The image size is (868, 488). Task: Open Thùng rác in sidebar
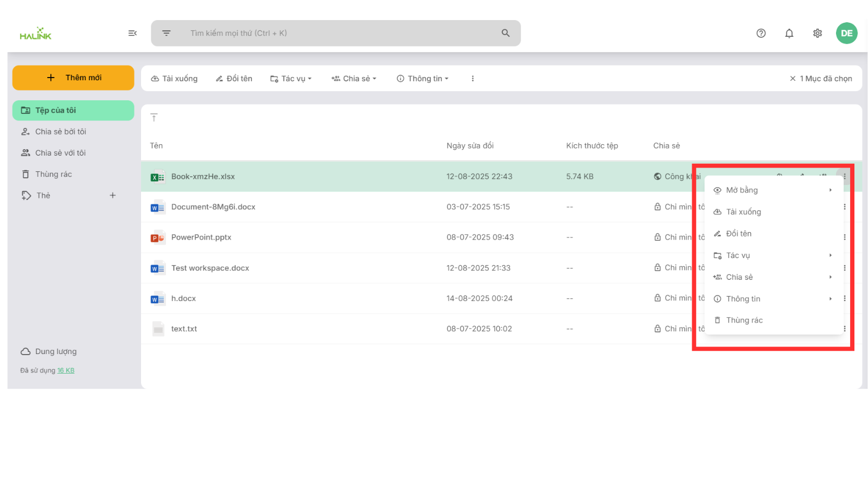coord(73,174)
